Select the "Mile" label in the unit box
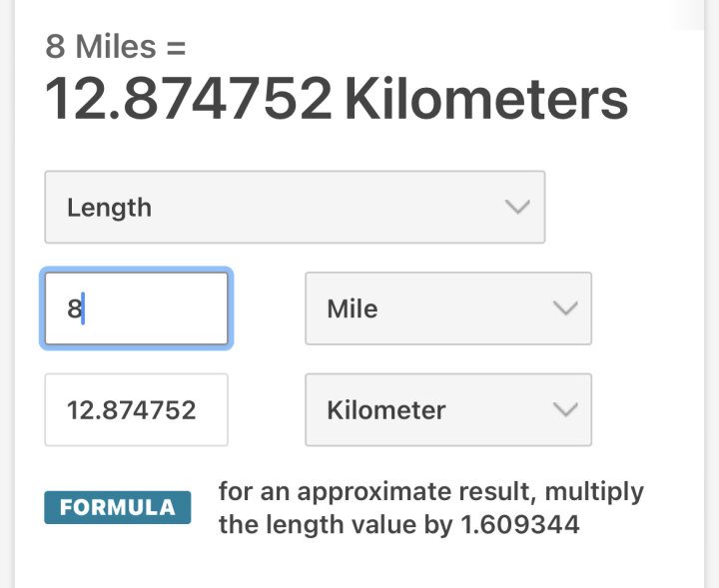Viewport: 719px width, 588px height. (x=353, y=308)
